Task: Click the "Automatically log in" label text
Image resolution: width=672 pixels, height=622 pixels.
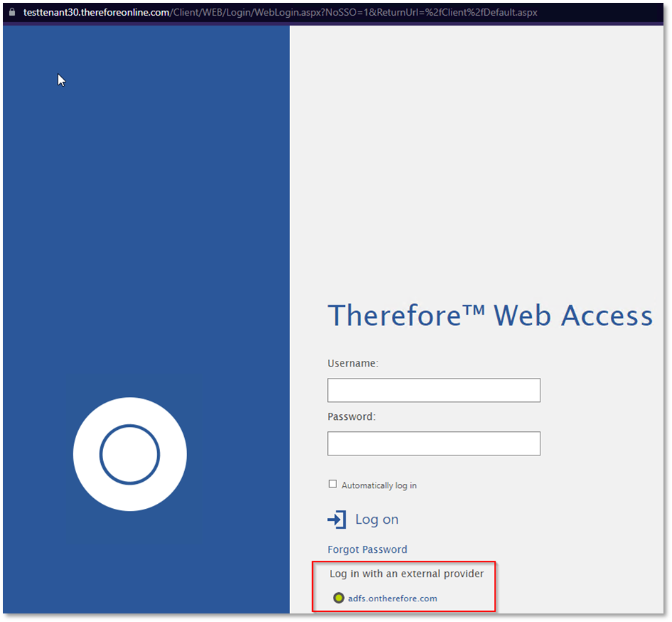Action: (379, 485)
